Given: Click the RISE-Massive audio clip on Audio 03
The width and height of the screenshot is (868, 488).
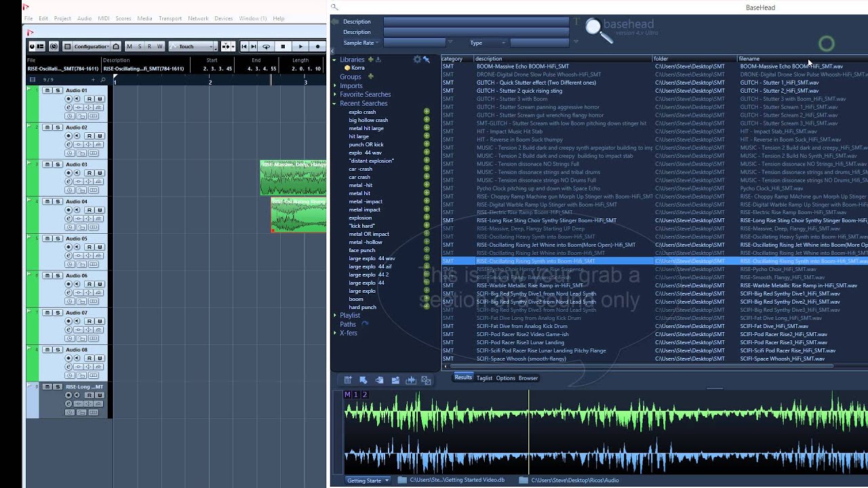Looking at the screenshot, I should click(293, 178).
